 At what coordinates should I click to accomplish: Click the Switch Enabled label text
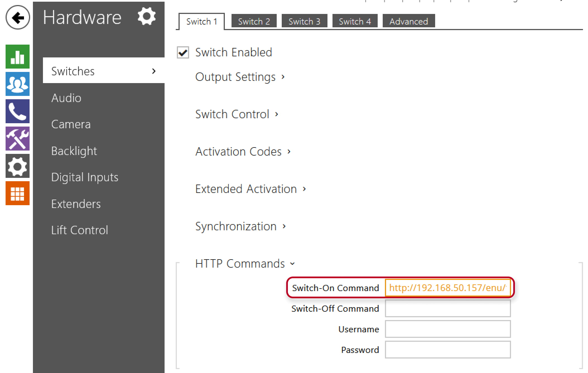click(x=234, y=52)
